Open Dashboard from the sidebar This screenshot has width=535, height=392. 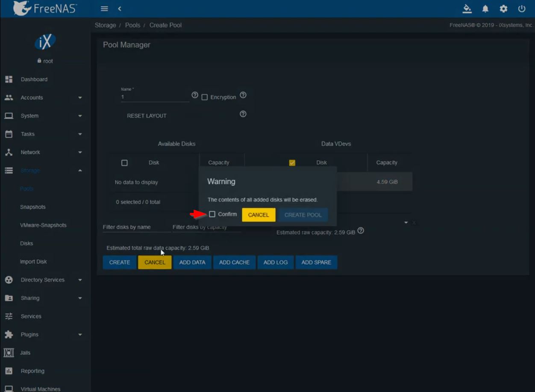(x=34, y=80)
